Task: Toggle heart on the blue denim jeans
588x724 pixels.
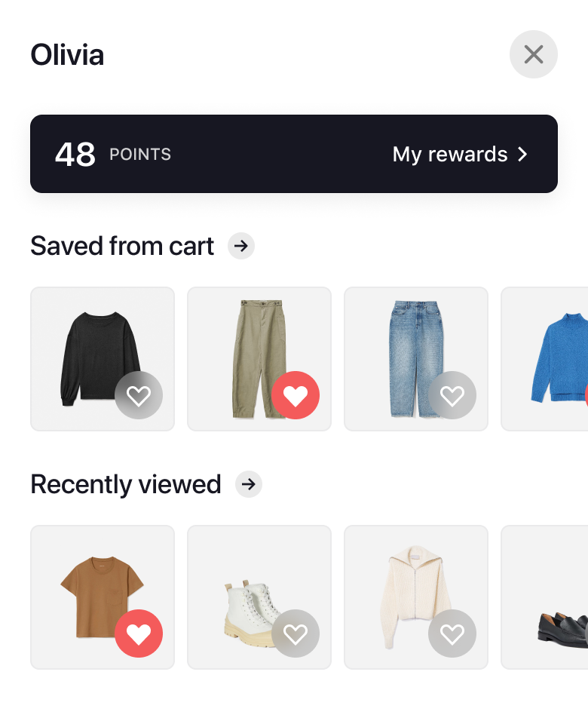Action: pyautogui.click(x=452, y=395)
